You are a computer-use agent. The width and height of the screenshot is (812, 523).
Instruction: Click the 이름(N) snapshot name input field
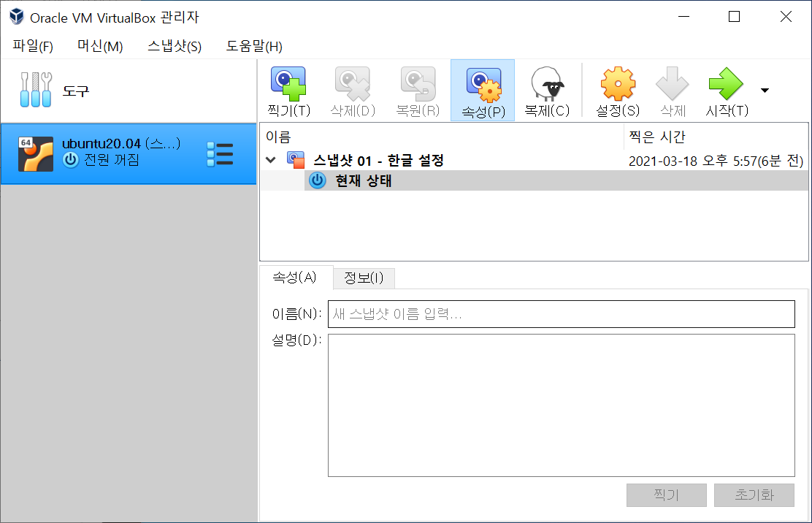coord(562,314)
